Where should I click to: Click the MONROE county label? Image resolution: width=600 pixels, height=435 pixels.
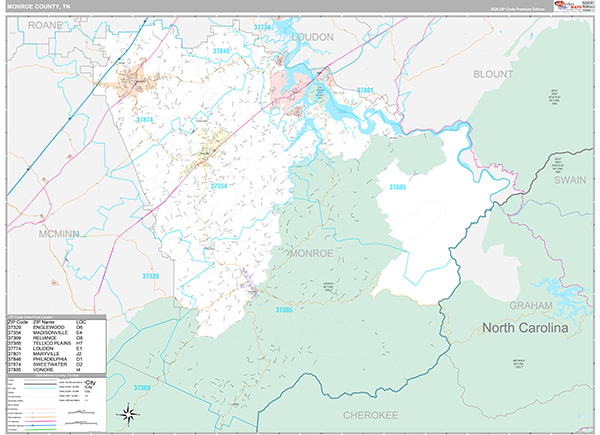coord(310,254)
